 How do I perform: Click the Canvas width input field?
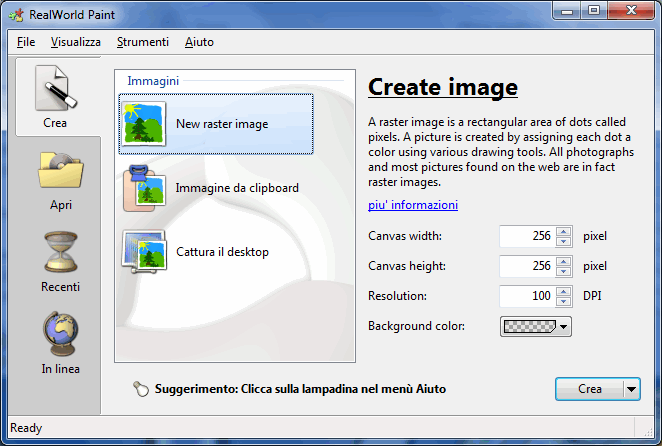[527, 236]
